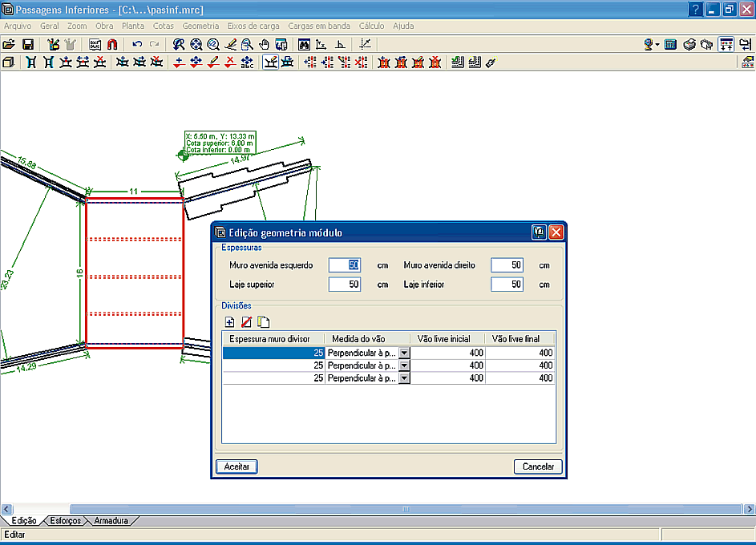Open the Cálculo menu
This screenshot has width=756, height=545.
tap(372, 26)
